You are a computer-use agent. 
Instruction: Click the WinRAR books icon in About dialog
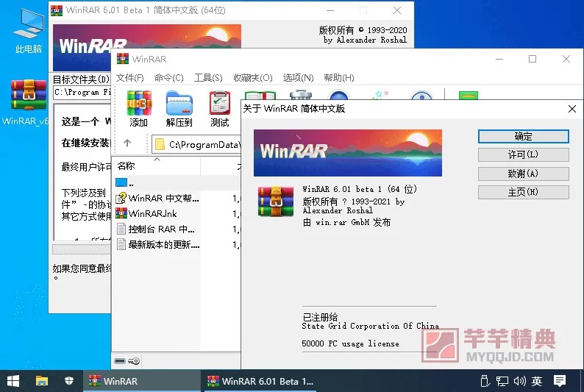pos(276,201)
